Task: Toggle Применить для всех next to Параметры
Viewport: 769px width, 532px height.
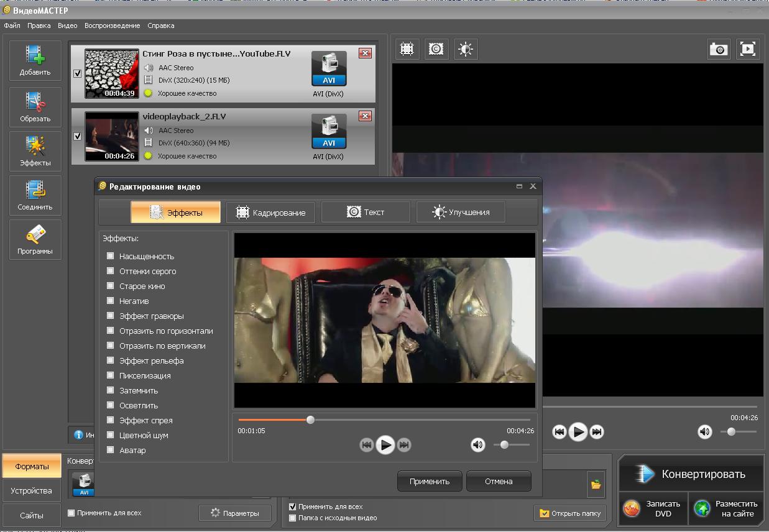Action: [x=71, y=513]
